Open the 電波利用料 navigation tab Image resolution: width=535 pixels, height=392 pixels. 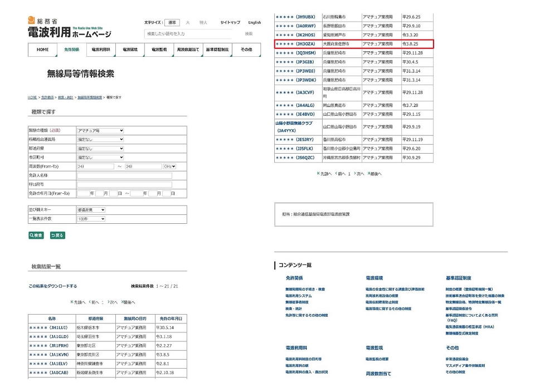click(101, 50)
